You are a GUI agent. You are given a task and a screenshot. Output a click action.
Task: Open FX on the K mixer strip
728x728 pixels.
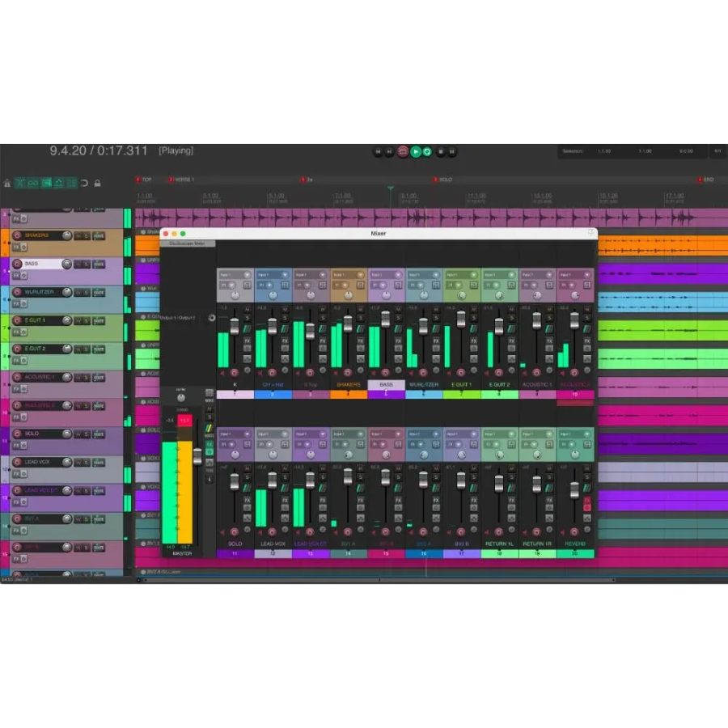click(x=247, y=341)
